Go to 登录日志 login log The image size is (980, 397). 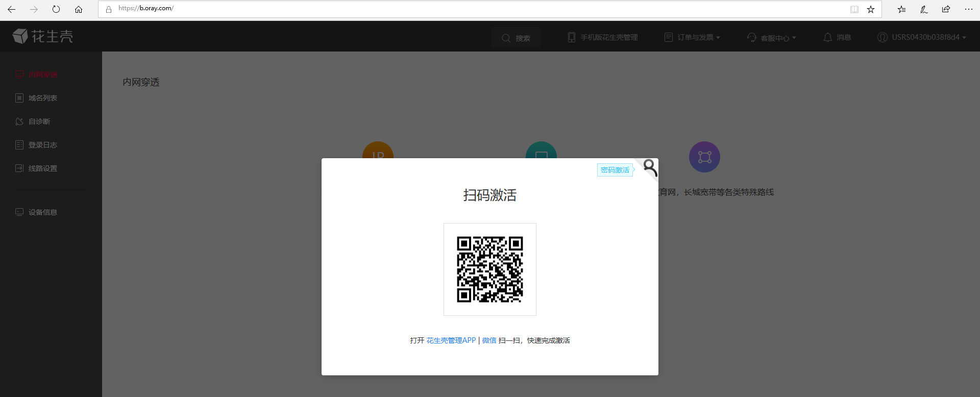point(42,145)
